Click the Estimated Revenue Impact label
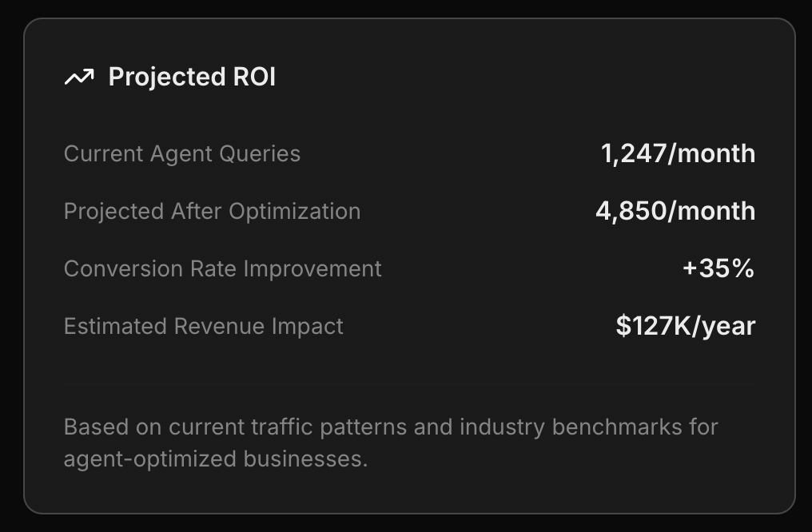This screenshot has width=812, height=532. (x=204, y=326)
